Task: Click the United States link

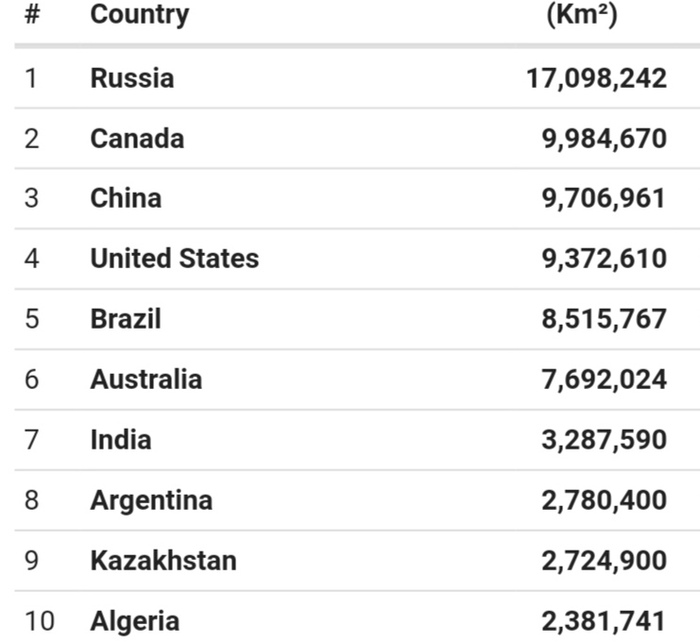Action: [x=174, y=258]
